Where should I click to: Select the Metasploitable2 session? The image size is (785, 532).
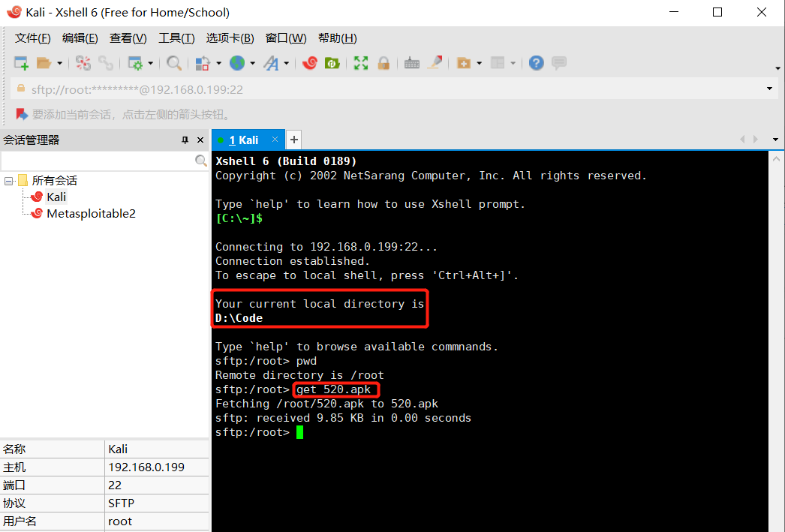click(x=91, y=214)
